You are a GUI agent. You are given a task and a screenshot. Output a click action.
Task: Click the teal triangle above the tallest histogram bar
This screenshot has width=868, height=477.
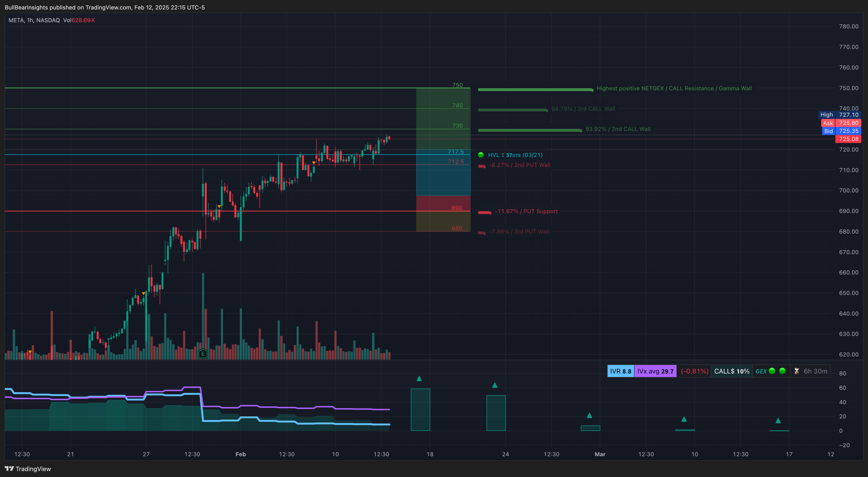tap(419, 379)
